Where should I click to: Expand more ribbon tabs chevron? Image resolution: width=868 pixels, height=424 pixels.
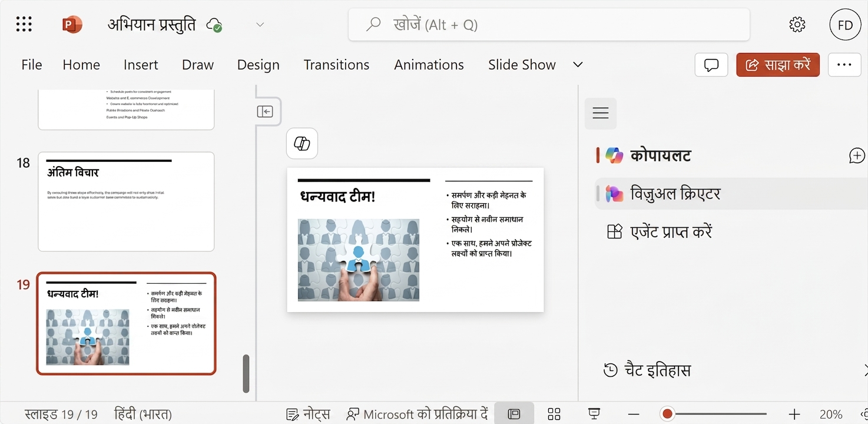coord(578,65)
